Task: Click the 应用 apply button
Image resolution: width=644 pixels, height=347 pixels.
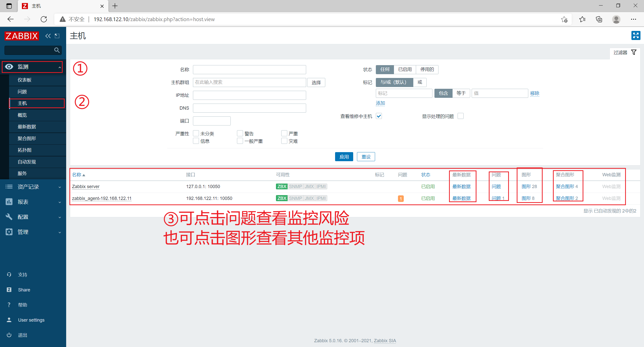Action: 344,157
